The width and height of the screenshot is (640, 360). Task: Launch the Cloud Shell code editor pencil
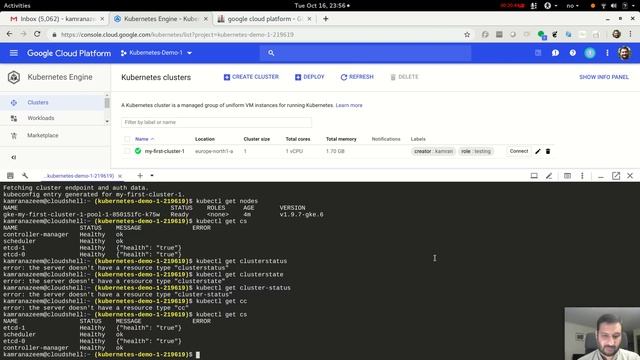[549, 176]
